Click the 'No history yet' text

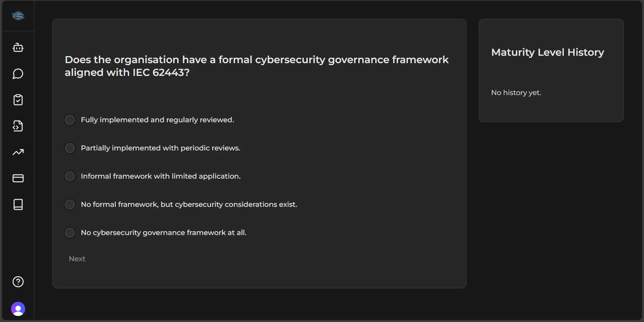pos(516,93)
